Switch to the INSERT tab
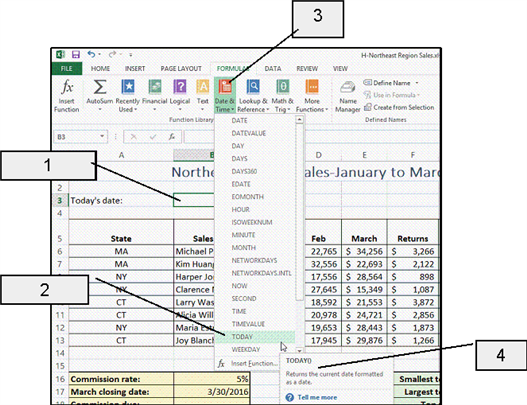The height and width of the screenshot is (405, 527). [135, 69]
